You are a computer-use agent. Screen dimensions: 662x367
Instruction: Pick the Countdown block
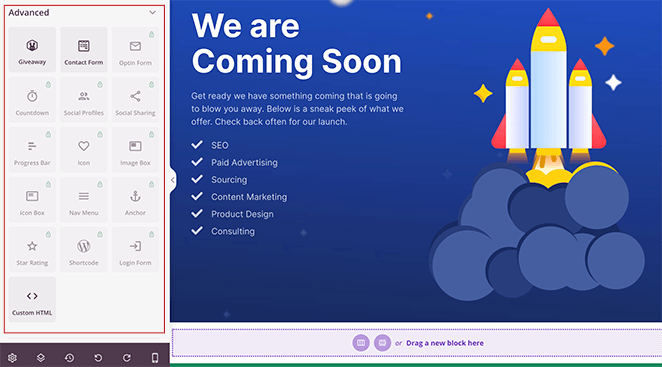point(32,100)
